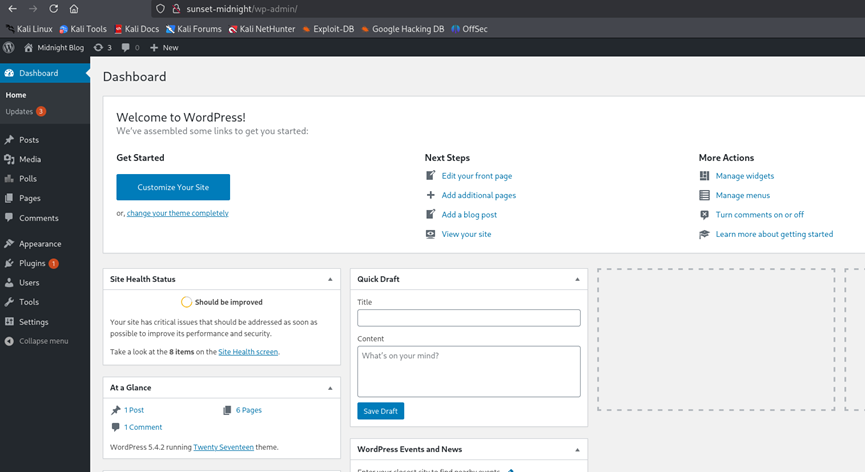
Task: Open the OffSec bookmark
Action: click(469, 29)
